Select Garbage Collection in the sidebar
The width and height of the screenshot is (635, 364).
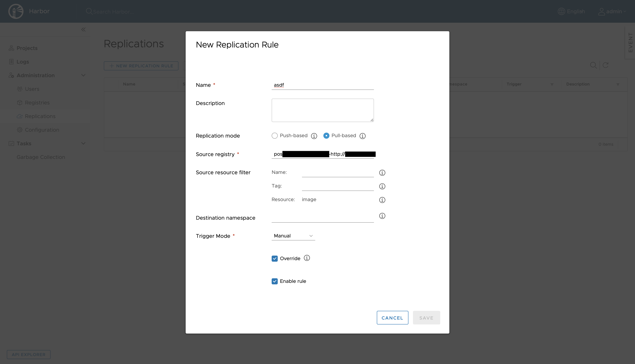41,157
